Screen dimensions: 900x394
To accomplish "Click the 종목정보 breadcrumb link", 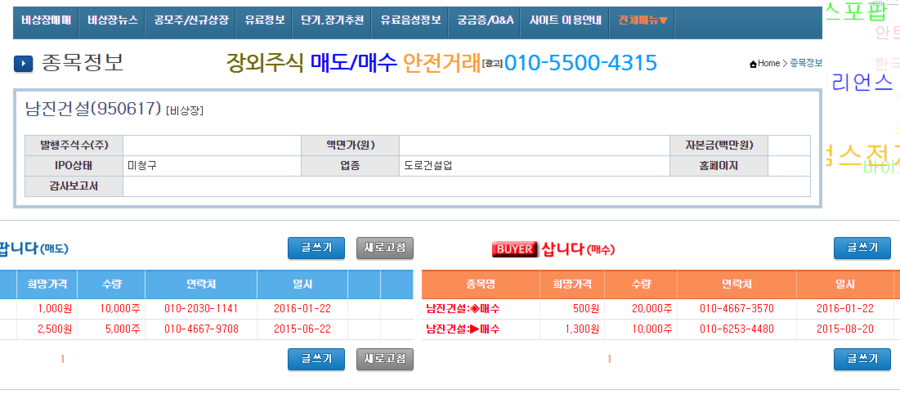I will pos(806,63).
